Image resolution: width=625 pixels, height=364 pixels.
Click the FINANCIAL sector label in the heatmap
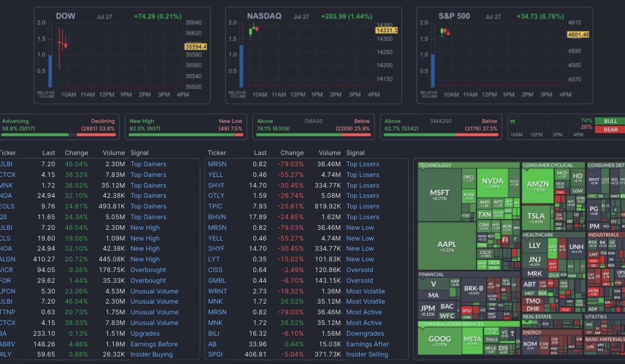click(431, 274)
